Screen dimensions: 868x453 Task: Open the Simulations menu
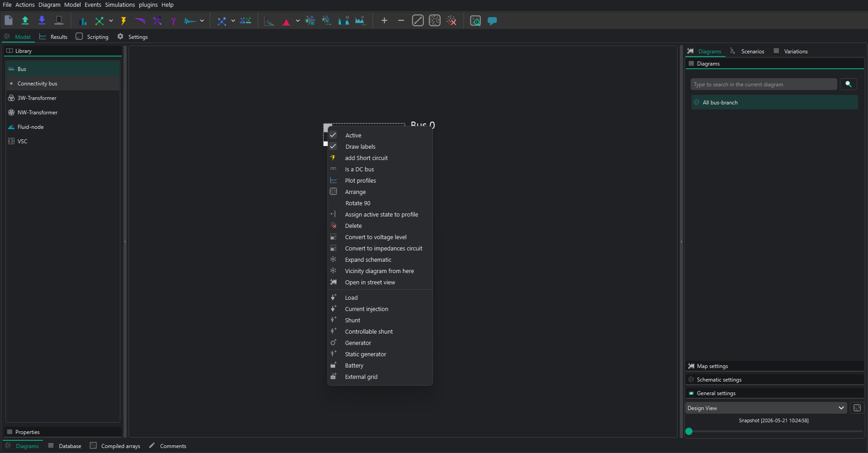pos(120,5)
